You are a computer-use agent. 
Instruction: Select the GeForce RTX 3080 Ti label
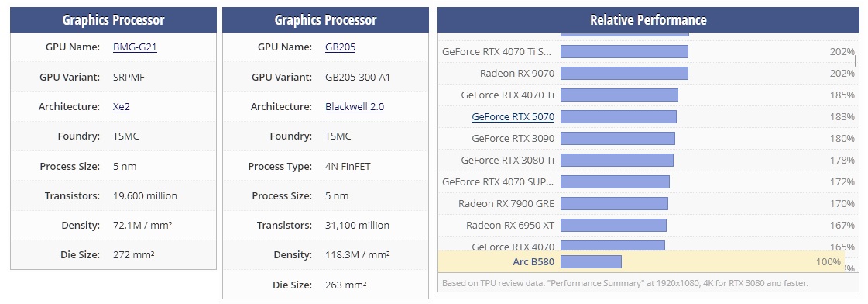507,161
